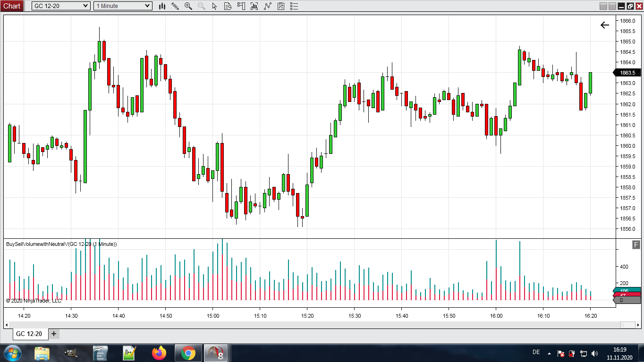Viewport: 644px width, 362px height.
Task: Add a new chart tab with plus
Action: pos(54,334)
